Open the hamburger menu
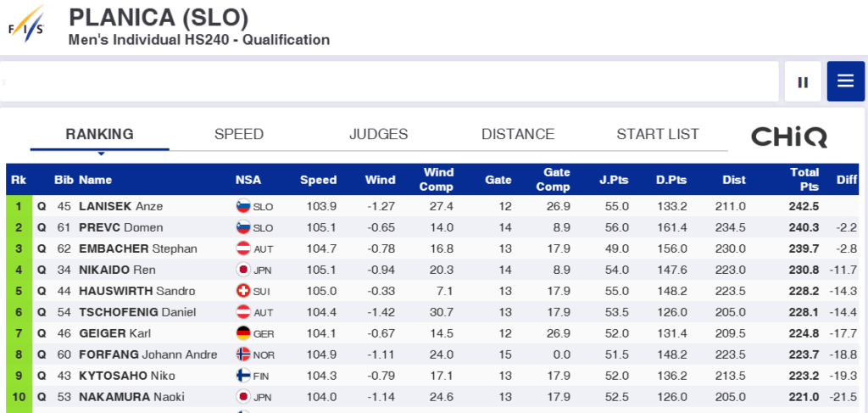The image size is (868, 413). [846, 81]
